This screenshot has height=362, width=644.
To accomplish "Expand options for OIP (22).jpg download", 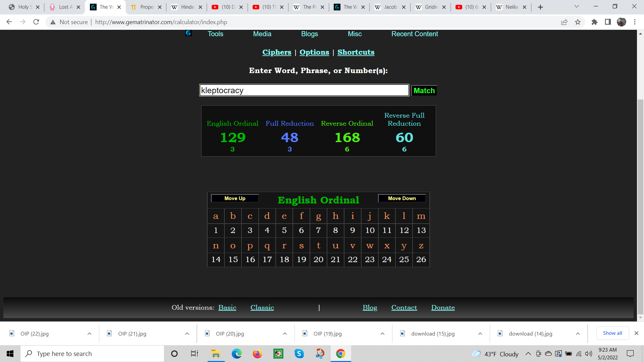I will (89, 334).
